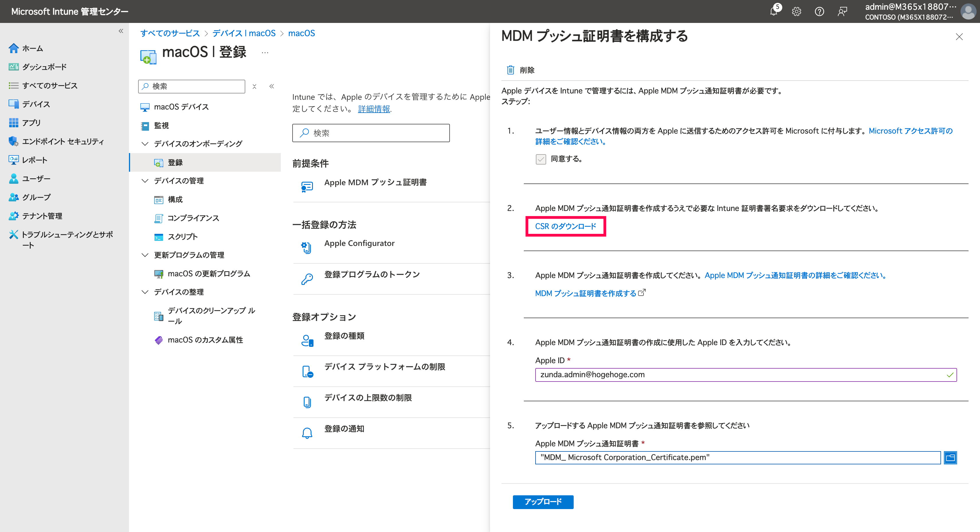This screenshot has height=532, width=980.
Task: Collapse the macOS submenu pane chevron
Action: [272, 86]
